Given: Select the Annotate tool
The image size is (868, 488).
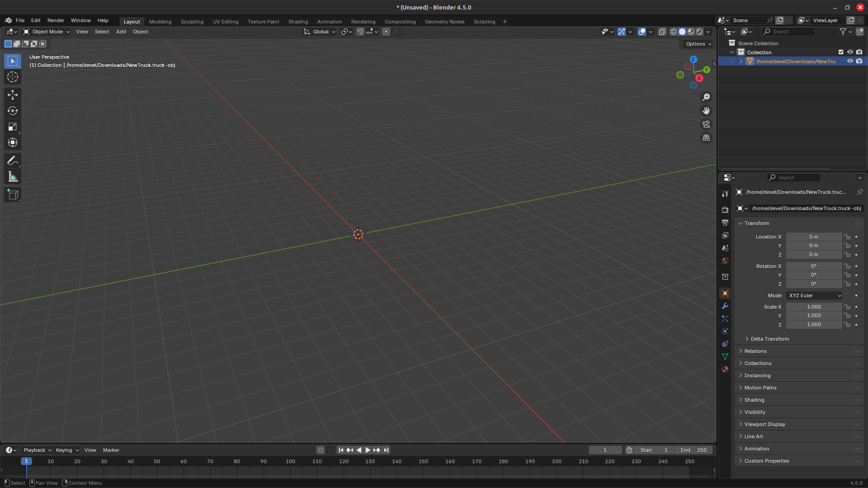Looking at the screenshot, I should 13,161.
